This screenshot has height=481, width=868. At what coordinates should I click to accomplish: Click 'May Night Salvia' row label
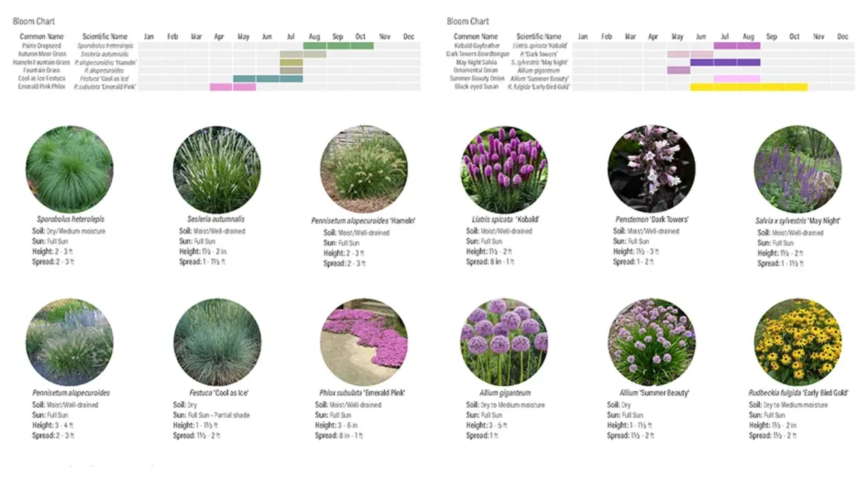click(476, 62)
